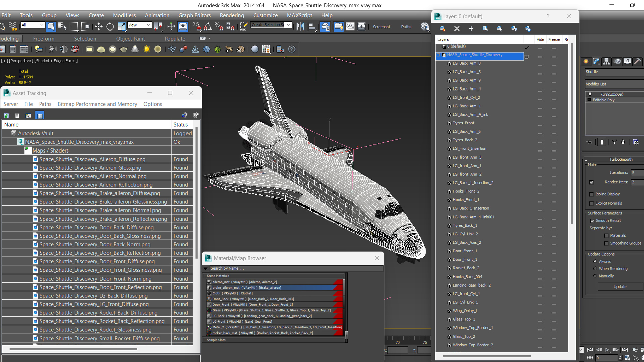Collapse the Scene Materials group

205,276
